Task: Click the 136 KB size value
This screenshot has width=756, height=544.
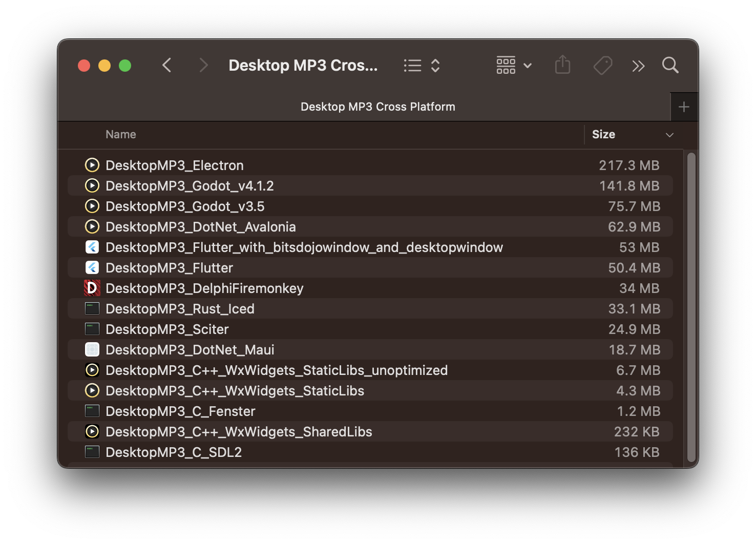Action: (x=637, y=452)
